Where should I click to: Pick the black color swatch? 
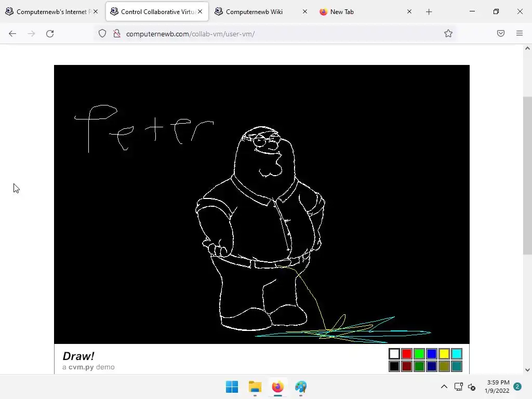(394, 366)
